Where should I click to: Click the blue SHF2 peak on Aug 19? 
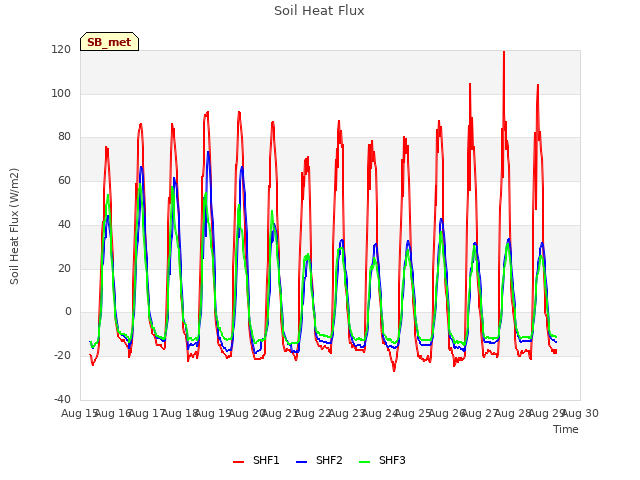click(x=208, y=153)
